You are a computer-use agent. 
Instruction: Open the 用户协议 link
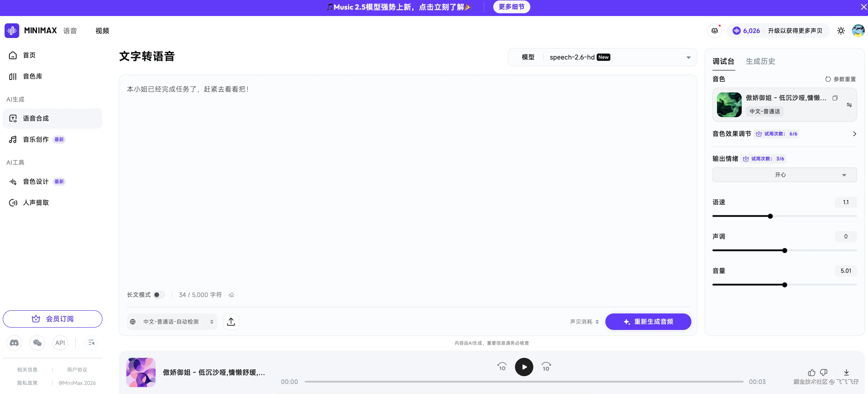coord(77,370)
